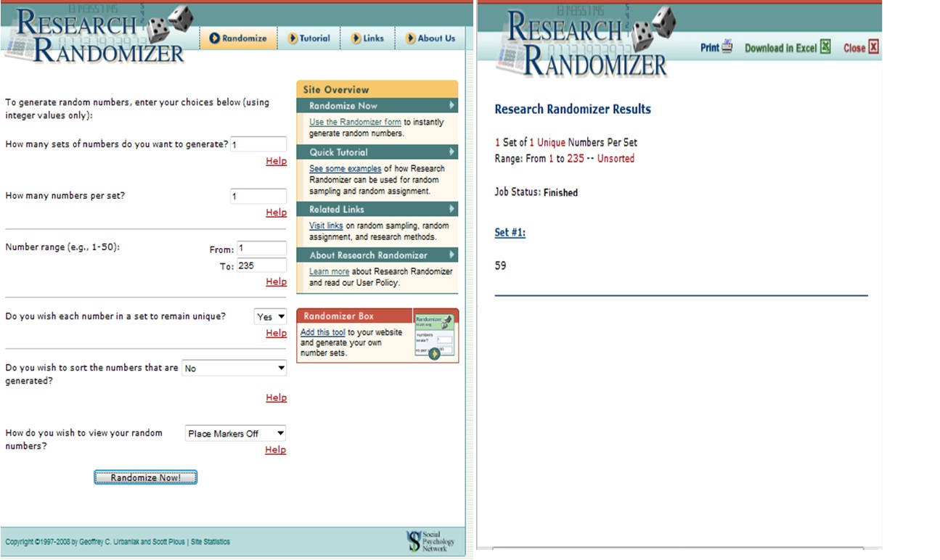Open Help for sorting question
This screenshot has width=940, height=560.
point(276,398)
